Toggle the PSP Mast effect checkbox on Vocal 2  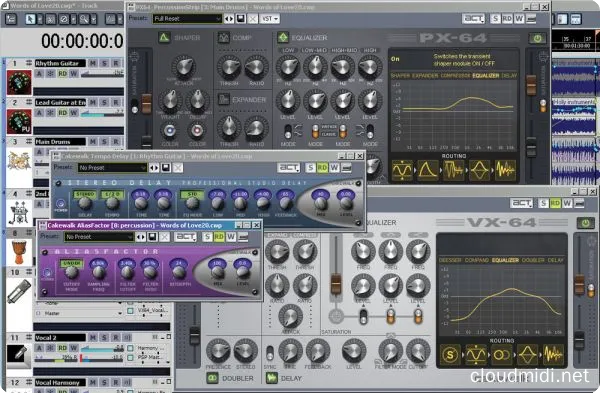tap(130, 358)
